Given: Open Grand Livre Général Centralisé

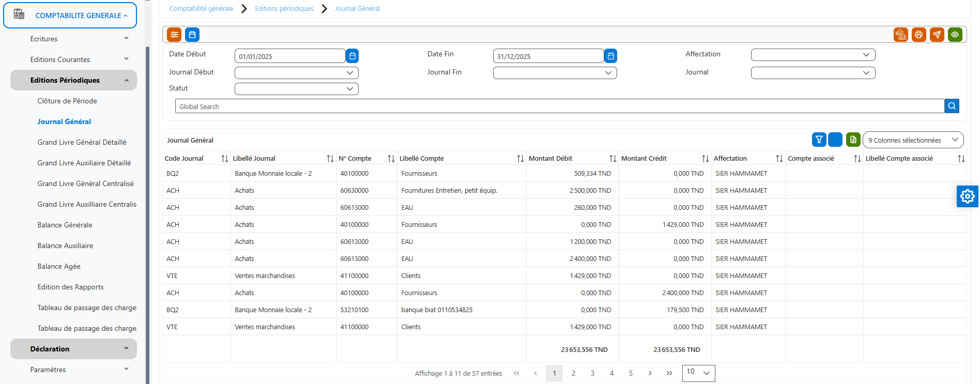Looking at the screenshot, I should pos(85,183).
